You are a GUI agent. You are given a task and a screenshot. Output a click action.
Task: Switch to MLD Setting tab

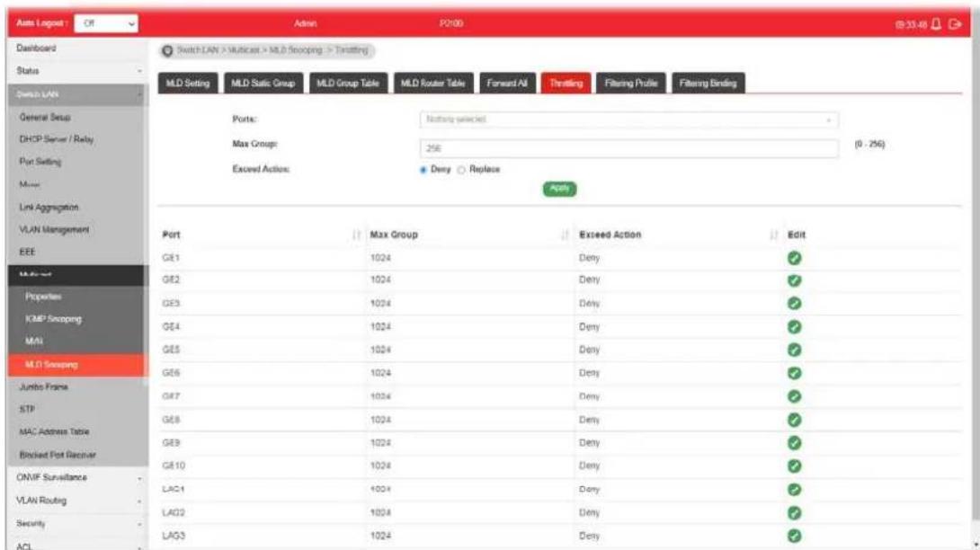tap(188, 83)
